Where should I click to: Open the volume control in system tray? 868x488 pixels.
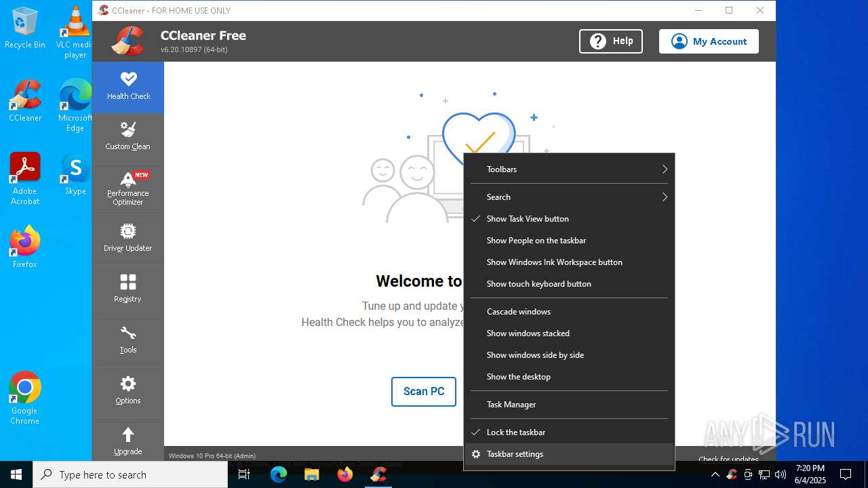(x=781, y=474)
